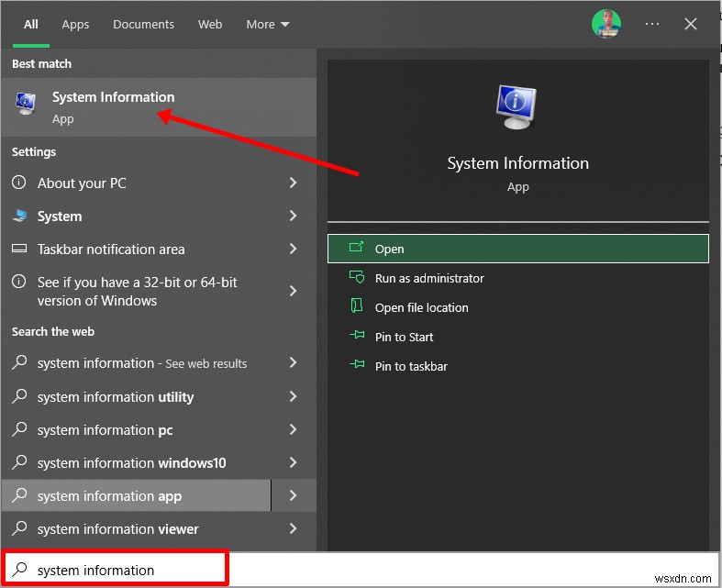Switch to the Documents tab

[144, 25]
